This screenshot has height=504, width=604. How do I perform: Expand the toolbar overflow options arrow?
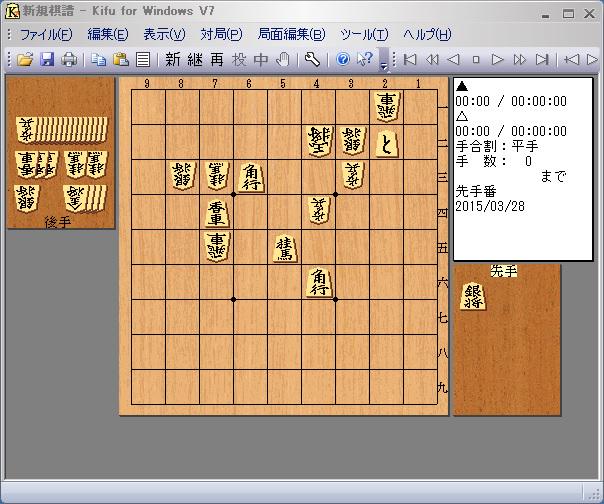[383, 60]
